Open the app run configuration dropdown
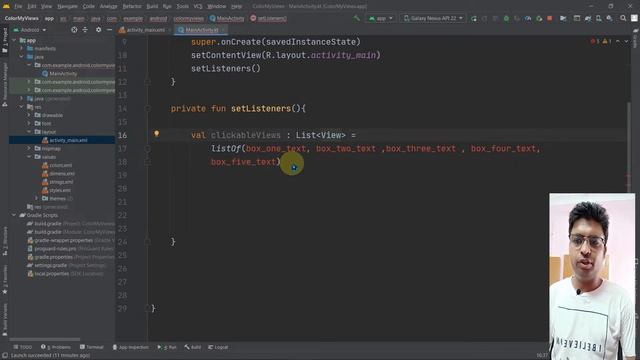Viewport: 640px width, 360px height. point(380,18)
